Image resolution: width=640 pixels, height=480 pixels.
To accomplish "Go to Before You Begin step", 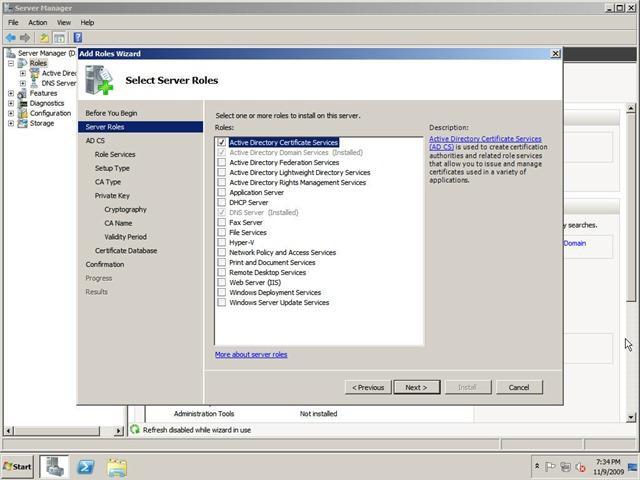I will 111,113.
